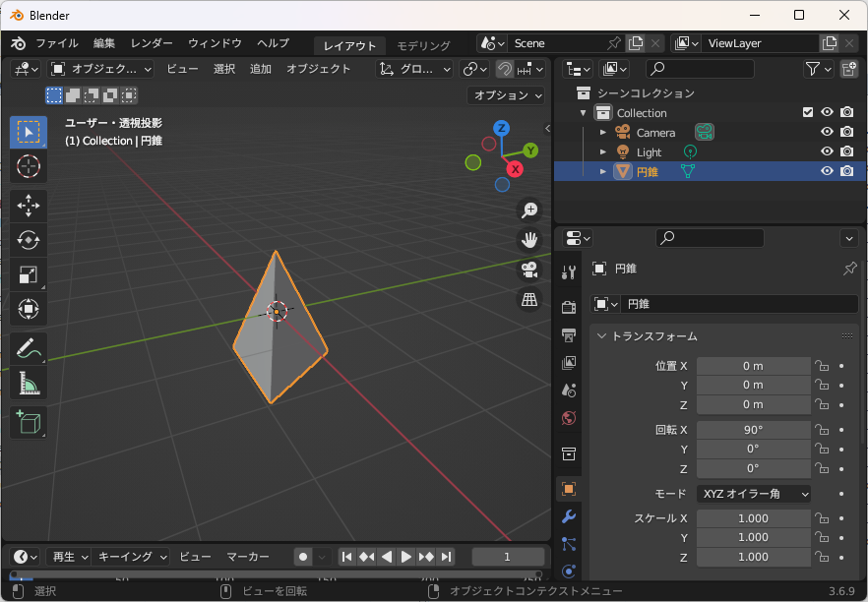Select the Cursor tool in the toolbar
868x602 pixels.
tap(29, 166)
